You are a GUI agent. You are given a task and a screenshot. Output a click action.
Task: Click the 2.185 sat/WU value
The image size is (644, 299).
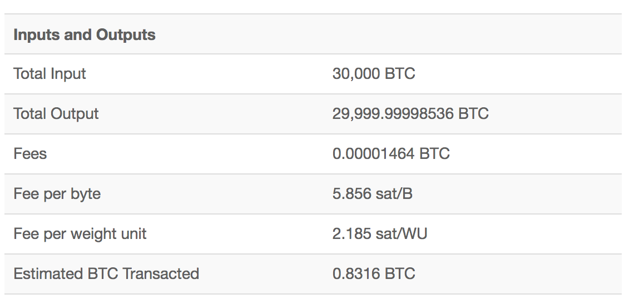380,233
